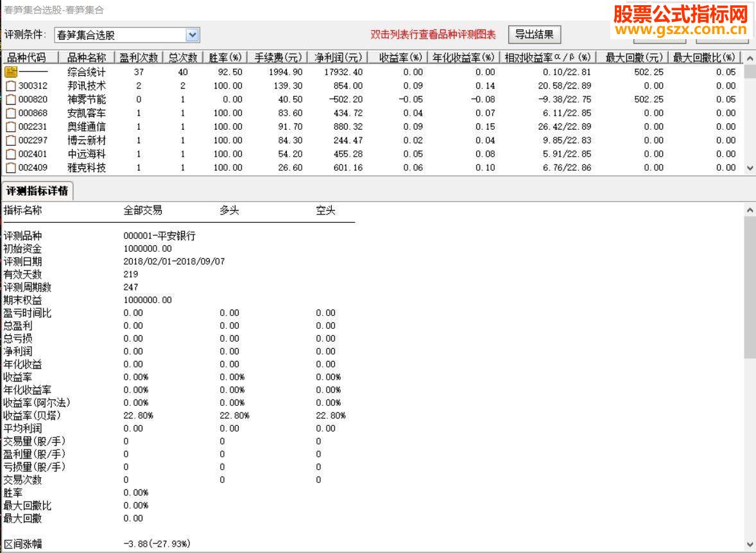Click the net profit value 17932.40
This screenshot has width=756, height=553.
[x=343, y=72]
